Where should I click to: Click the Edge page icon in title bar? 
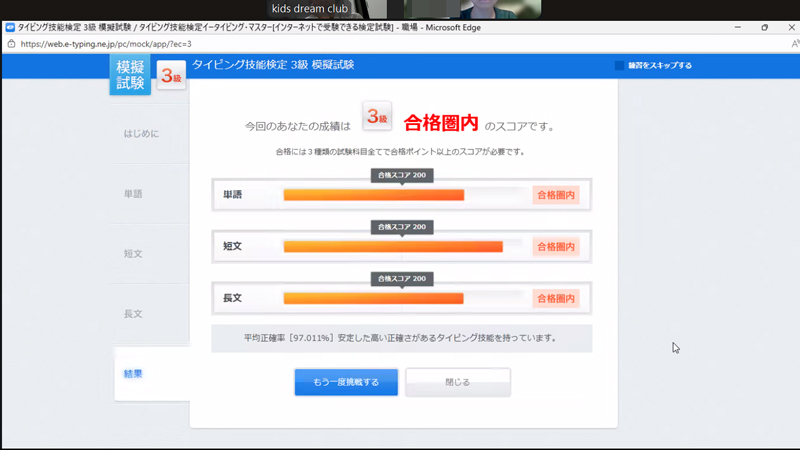pyautogui.click(x=10, y=28)
